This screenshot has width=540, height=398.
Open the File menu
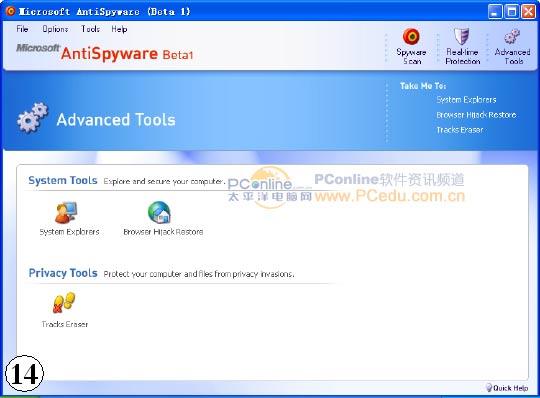click(22, 29)
